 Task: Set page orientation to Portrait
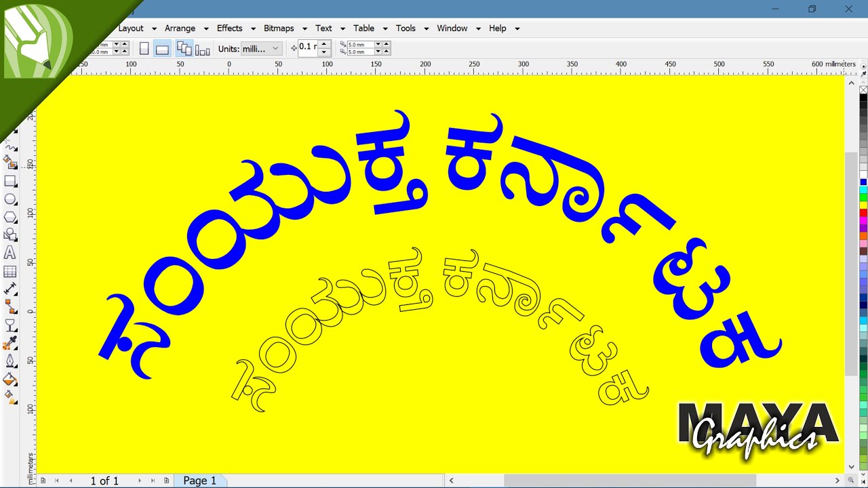[x=144, y=49]
